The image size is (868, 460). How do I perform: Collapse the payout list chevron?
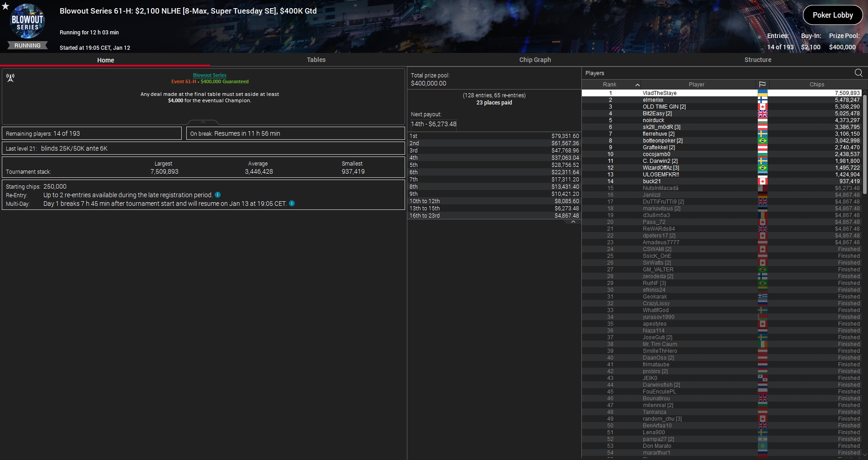click(573, 222)
